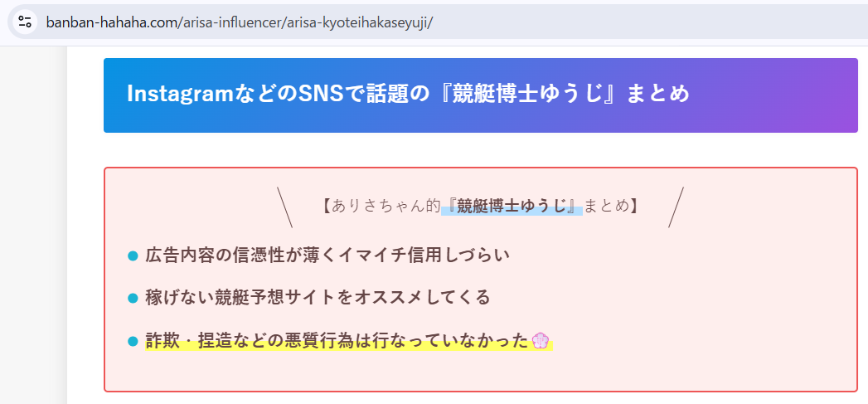Click the left diagonal slash beside the box title

pos(284,207)
